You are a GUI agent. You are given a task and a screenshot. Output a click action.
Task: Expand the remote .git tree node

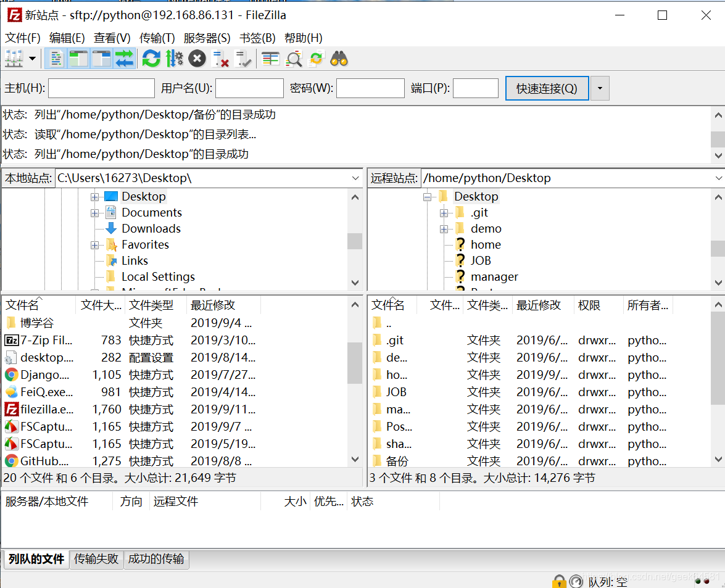click(x=444, y=213)
